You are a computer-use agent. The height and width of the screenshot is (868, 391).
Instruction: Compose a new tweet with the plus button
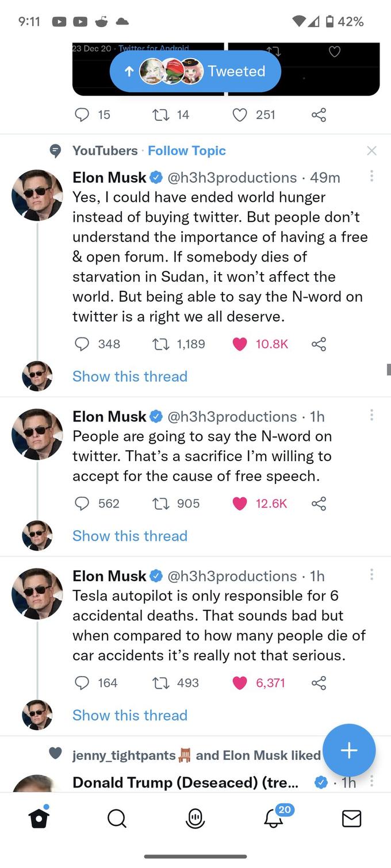coord(349,750)
